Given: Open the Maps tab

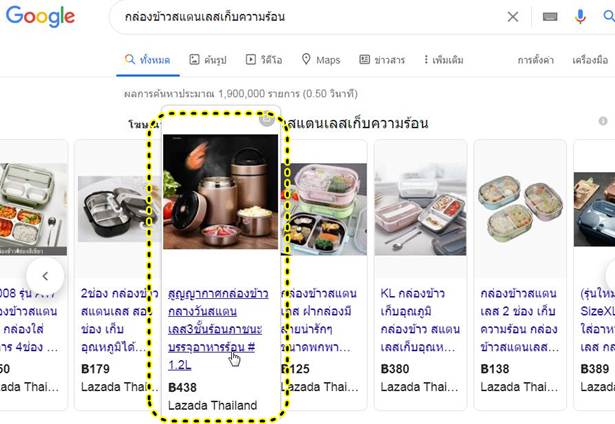Looking at the screenshot, I should pyautogui.click(x=321, y=60).
